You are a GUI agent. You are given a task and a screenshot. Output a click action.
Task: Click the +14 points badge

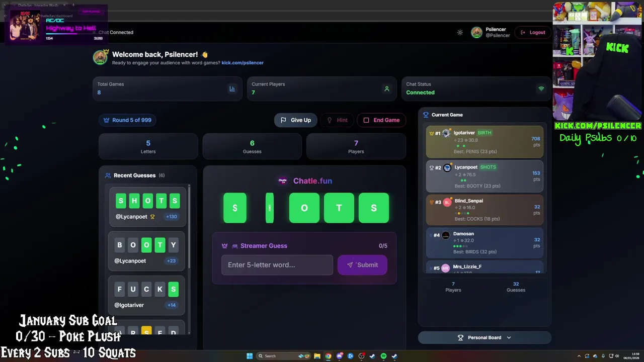click(172, 305)
